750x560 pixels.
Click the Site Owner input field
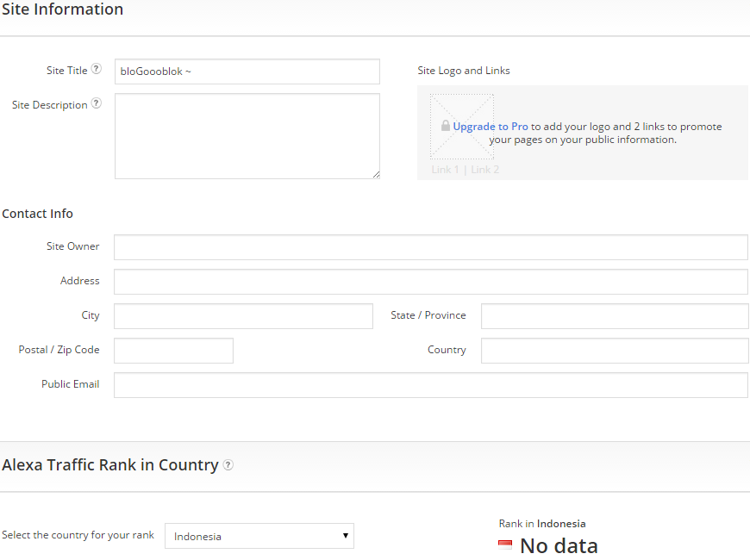pos(430,247)
